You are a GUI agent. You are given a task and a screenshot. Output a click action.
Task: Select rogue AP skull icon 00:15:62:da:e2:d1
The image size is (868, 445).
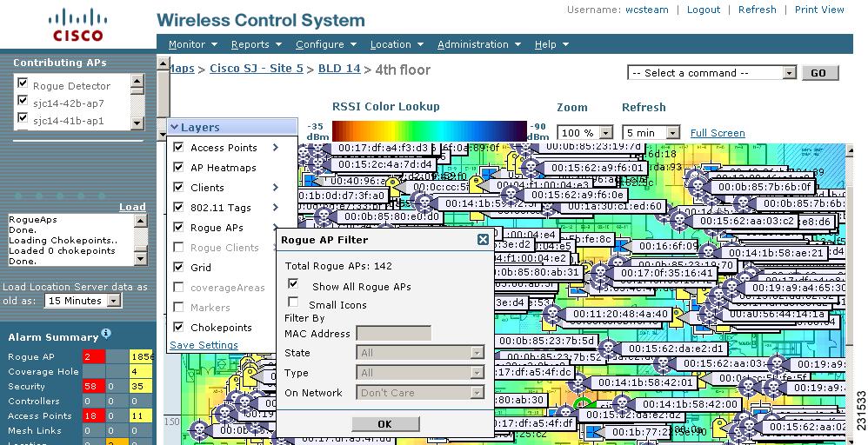608,349
